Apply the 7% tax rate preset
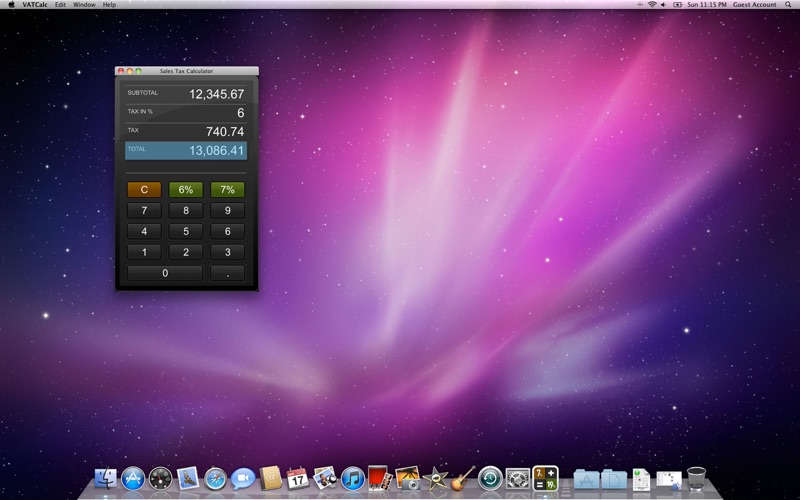This screenshot has width=800, height=500. point(228,190)
